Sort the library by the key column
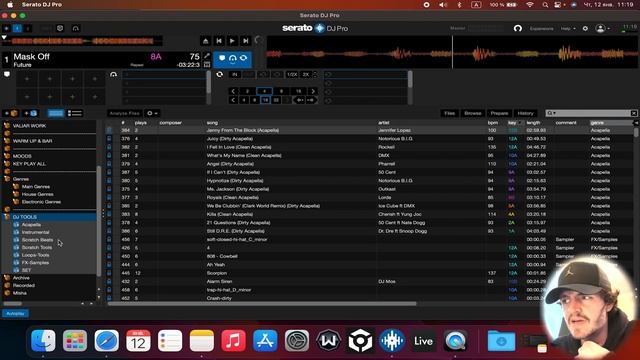640x360 pixels. point(512,122)
